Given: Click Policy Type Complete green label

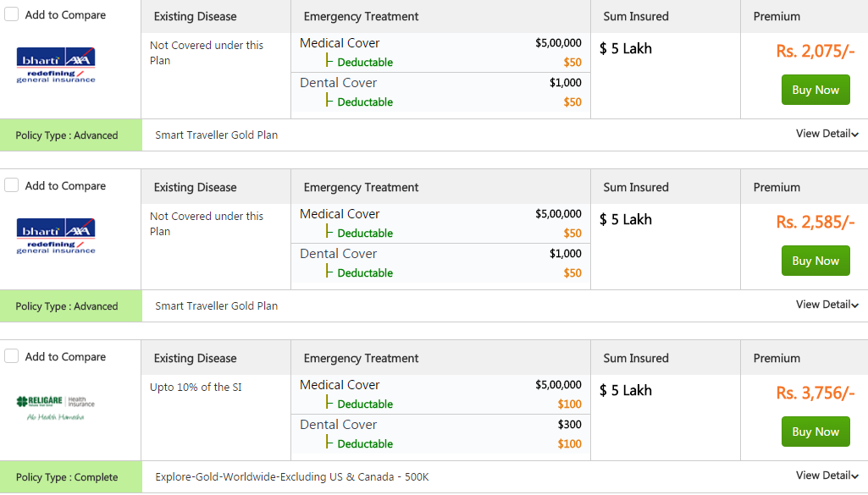Looking at the screenshot, I should tap(71, 476).
